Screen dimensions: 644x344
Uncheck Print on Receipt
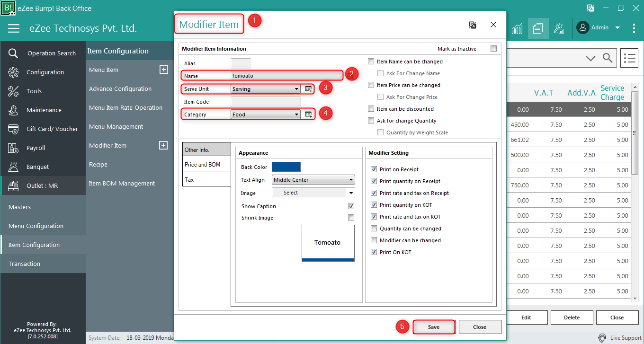click(374, 169)
